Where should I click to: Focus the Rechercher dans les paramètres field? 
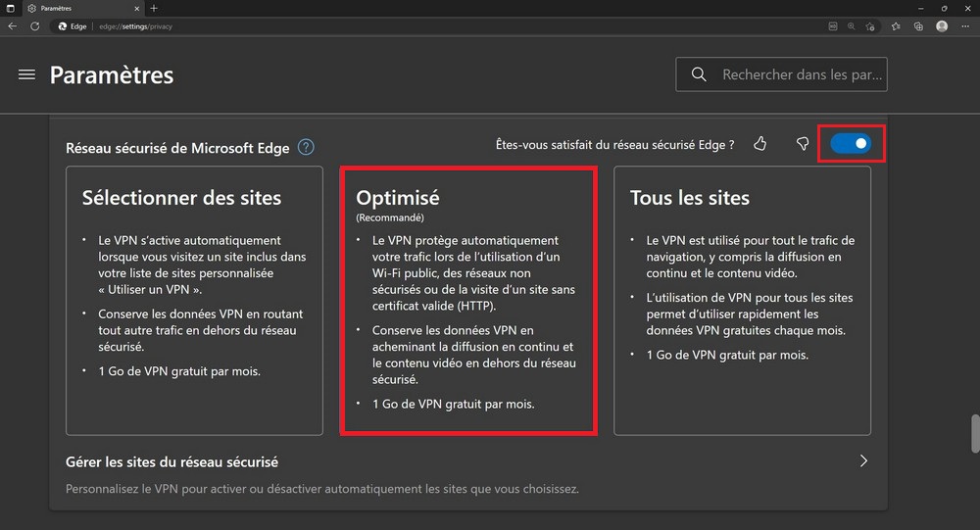point(781,74)
